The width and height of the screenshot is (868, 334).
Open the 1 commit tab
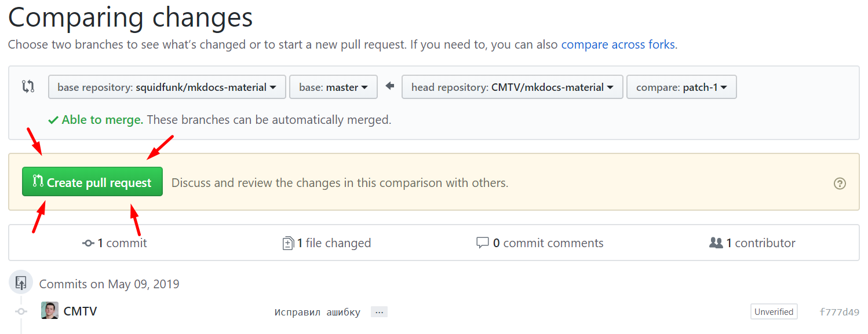coord(115,243)
